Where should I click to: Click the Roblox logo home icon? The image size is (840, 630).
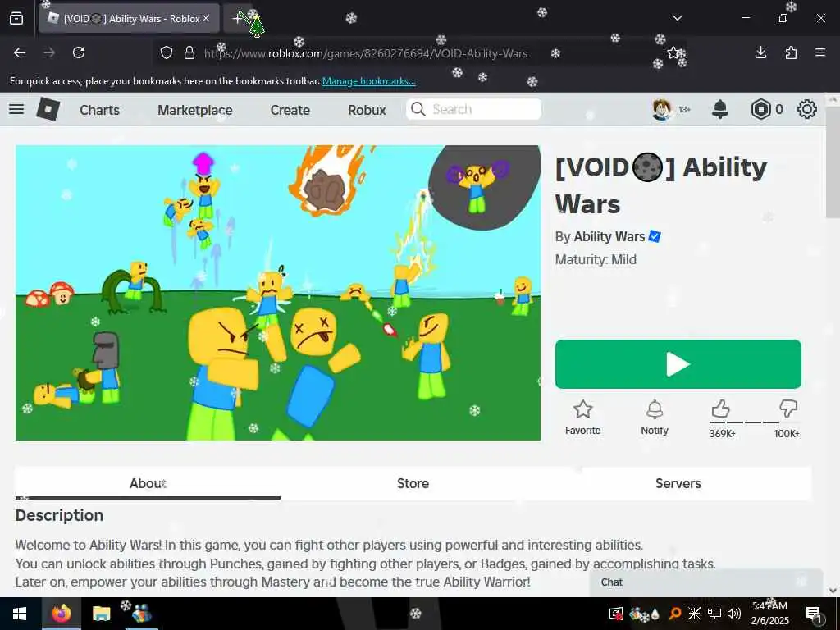48,109
